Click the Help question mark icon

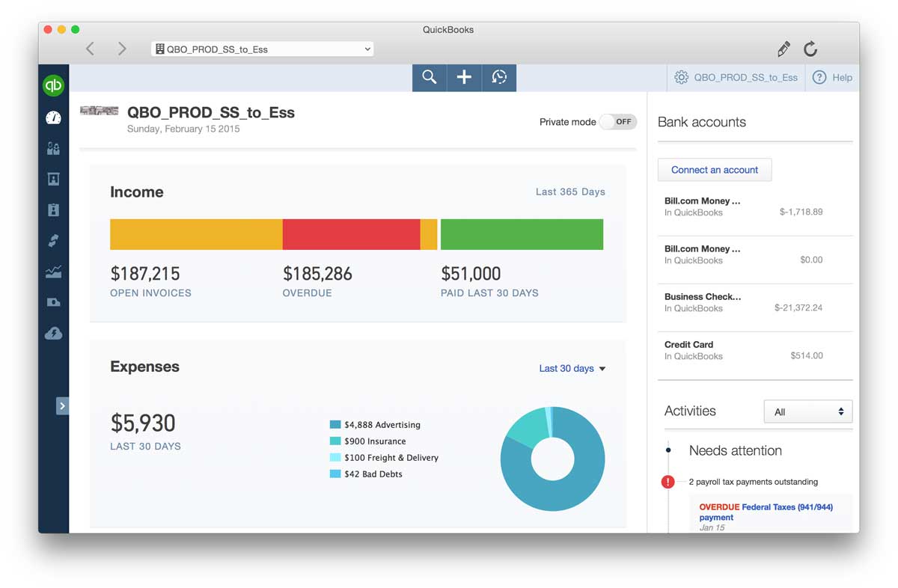coord(819,77)
